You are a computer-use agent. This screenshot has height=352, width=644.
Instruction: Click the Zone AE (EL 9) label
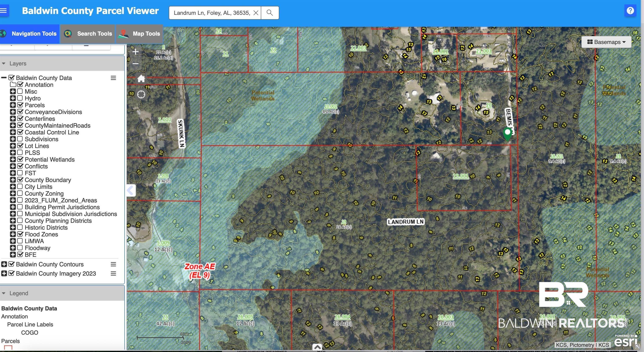(200, 271)
